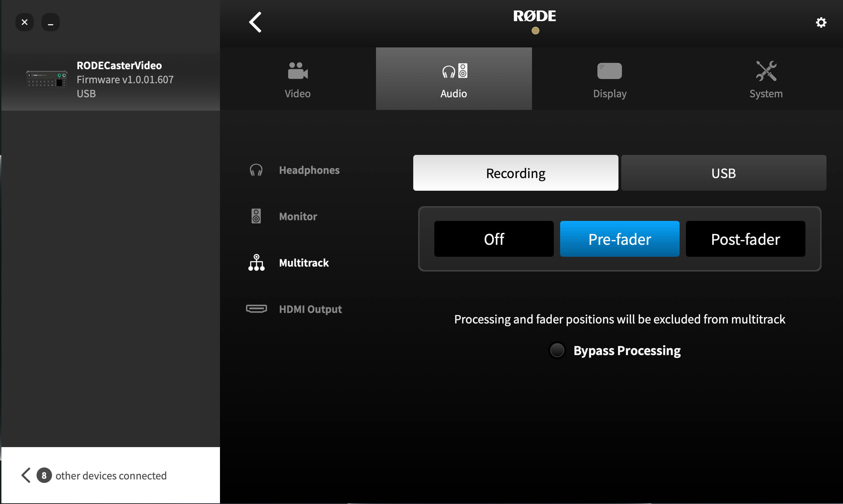Image resolution: width=843 pixels, height=504 pixels.
Task: Expand other connected devices chevron
Action: (26, 475)
